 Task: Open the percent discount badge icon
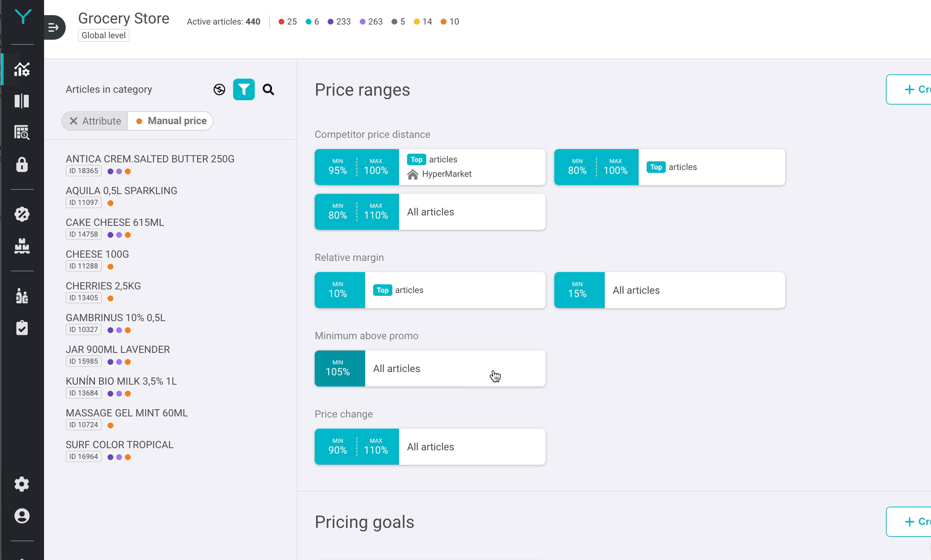coord(22,214)
